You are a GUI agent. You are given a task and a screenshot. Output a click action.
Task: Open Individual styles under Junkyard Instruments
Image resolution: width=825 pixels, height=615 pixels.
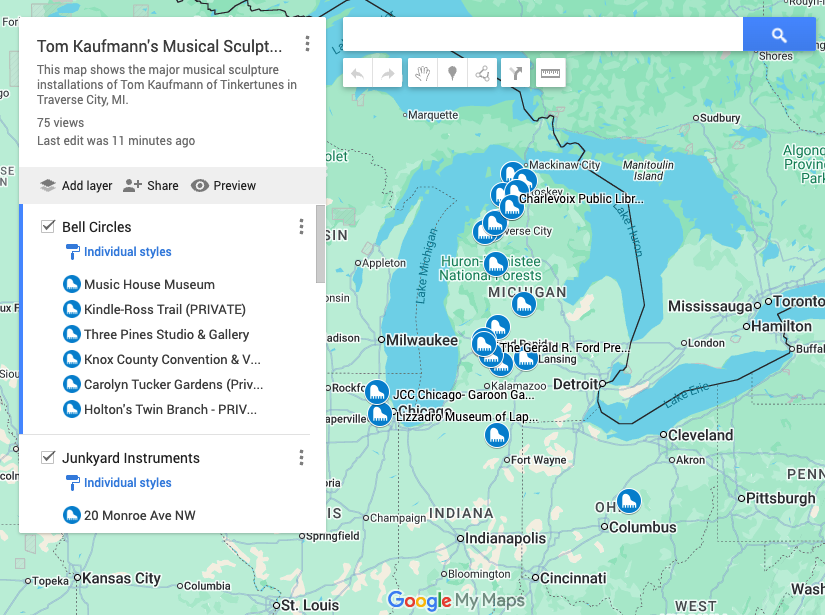coord(127,483)
